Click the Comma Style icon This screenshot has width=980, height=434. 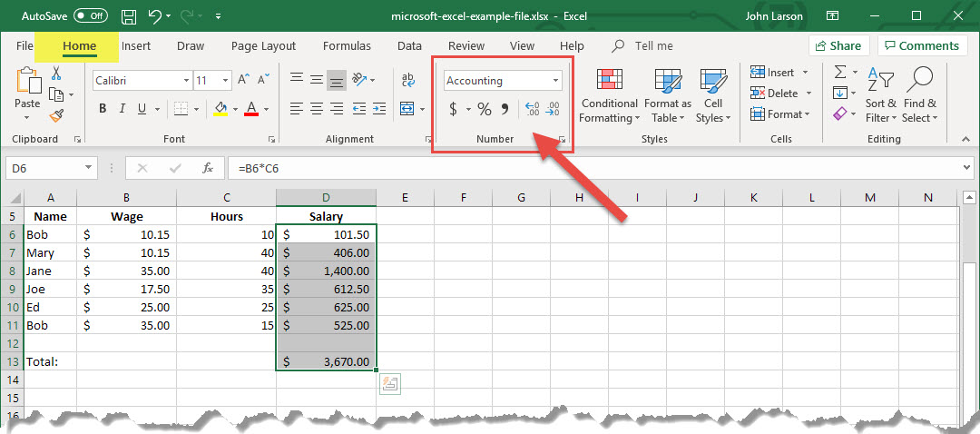pyautogui.click(x=505, y=110)
